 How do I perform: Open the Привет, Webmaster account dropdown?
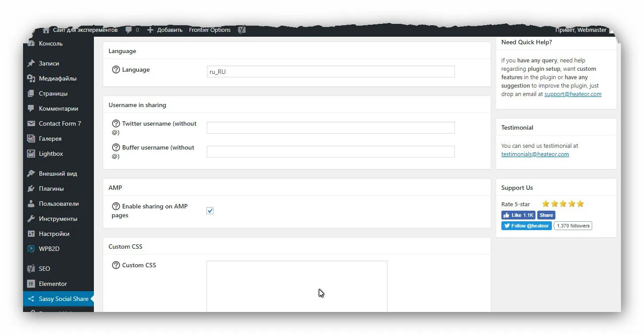(581, 30)
